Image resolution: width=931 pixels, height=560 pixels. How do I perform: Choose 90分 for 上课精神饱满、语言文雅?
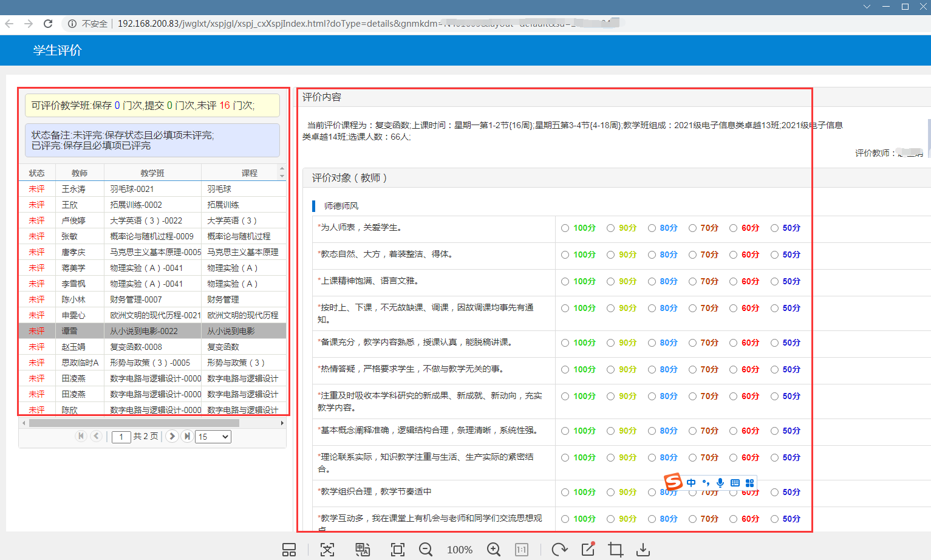pyautogui.click(x=610, y=282)
